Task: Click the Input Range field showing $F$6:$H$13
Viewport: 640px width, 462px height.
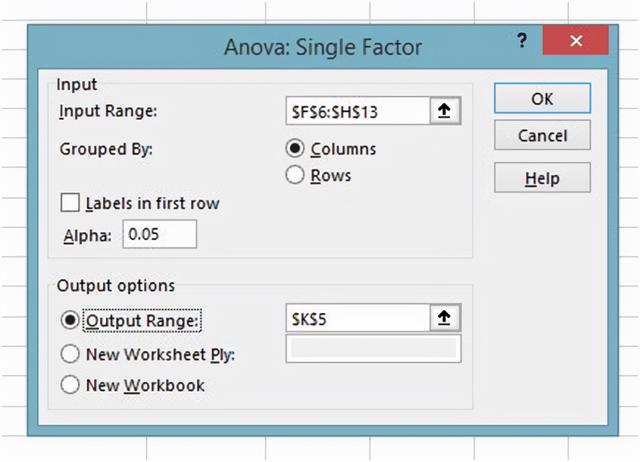Action: (x=359, y=111)
